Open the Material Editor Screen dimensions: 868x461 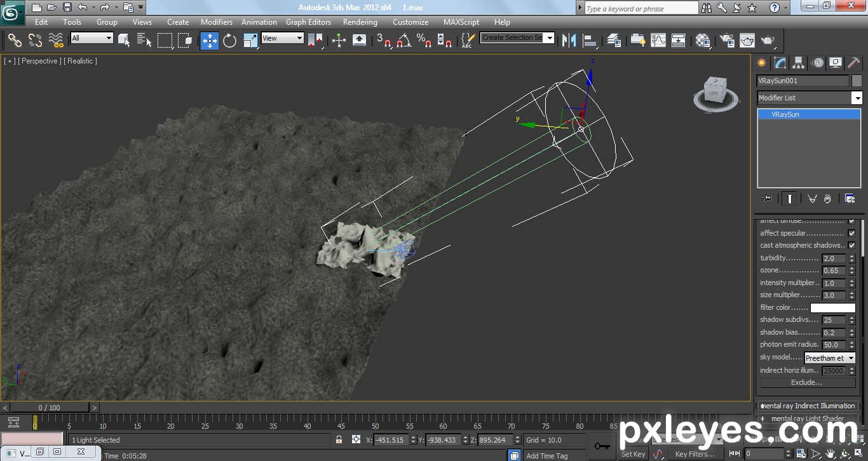click(703, 41)
